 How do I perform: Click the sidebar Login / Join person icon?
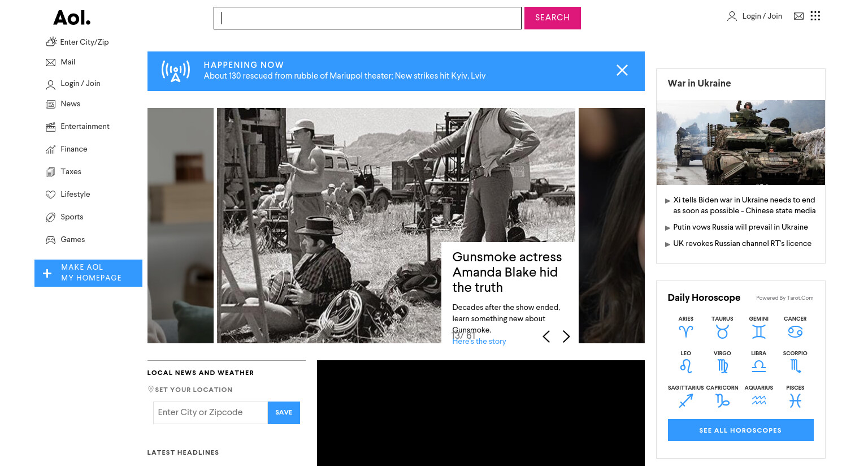(x=51, y=85)
